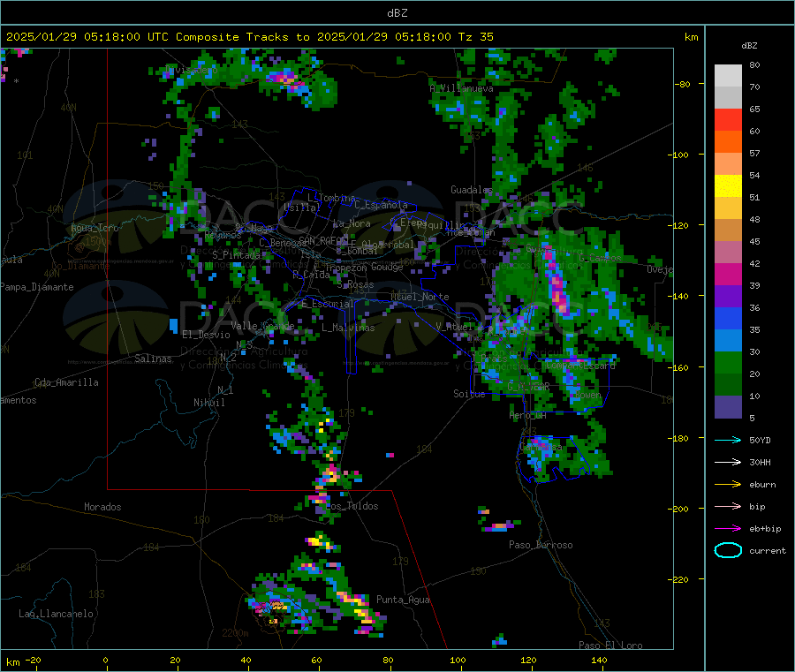Click the 'dBZ' title at top
Viewport: 795px width, 672px height.
coord(397,13)
